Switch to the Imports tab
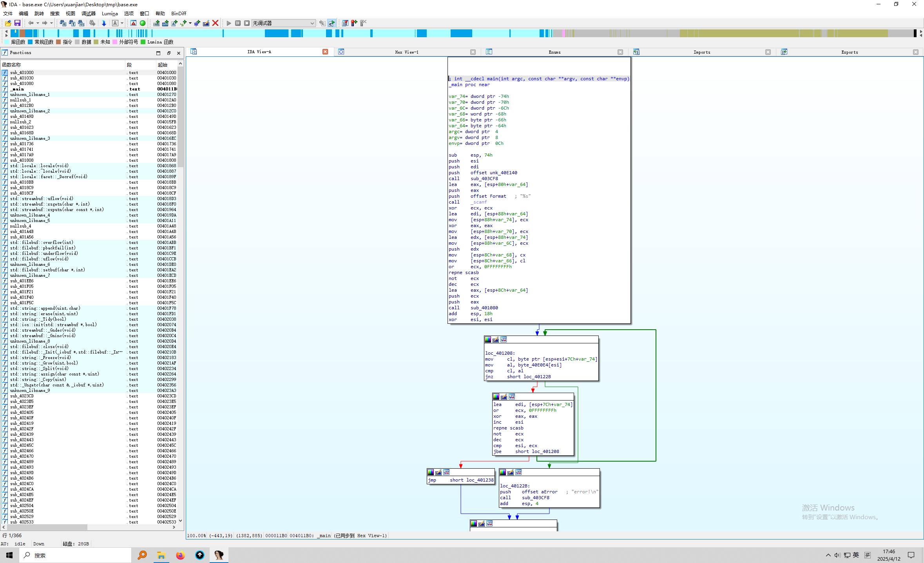The height and width of the screenshot is (563, 924). point(701,52)
